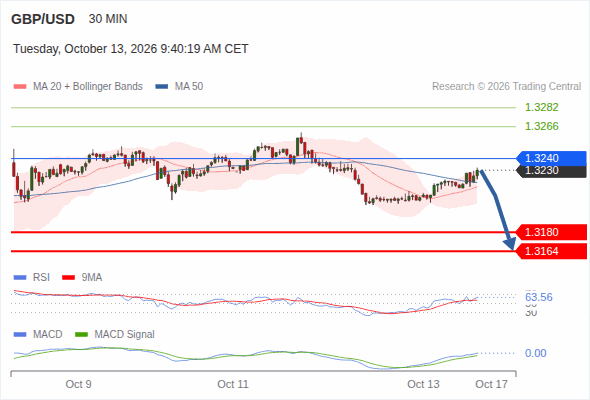Click the 30 MIN timeframe label

[108, 19]
